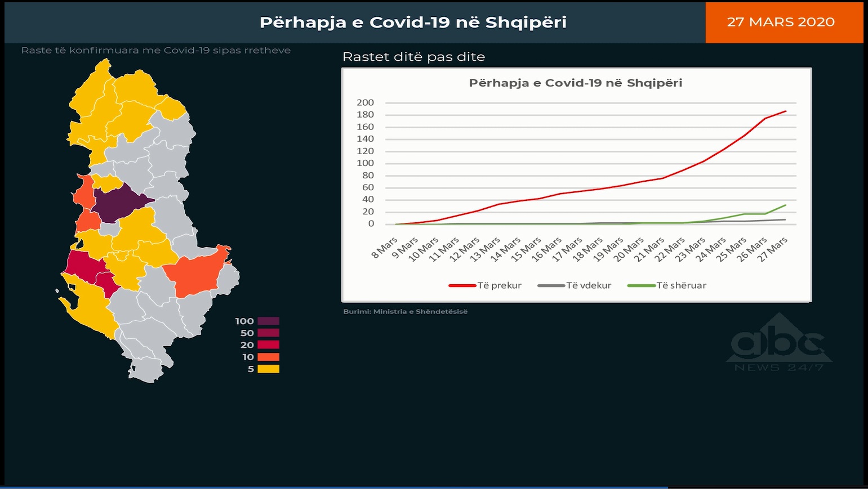
Task: Click the 'Rastet ditë pas dite' heading
Action: pyautogui.click(x=413, y=57)
